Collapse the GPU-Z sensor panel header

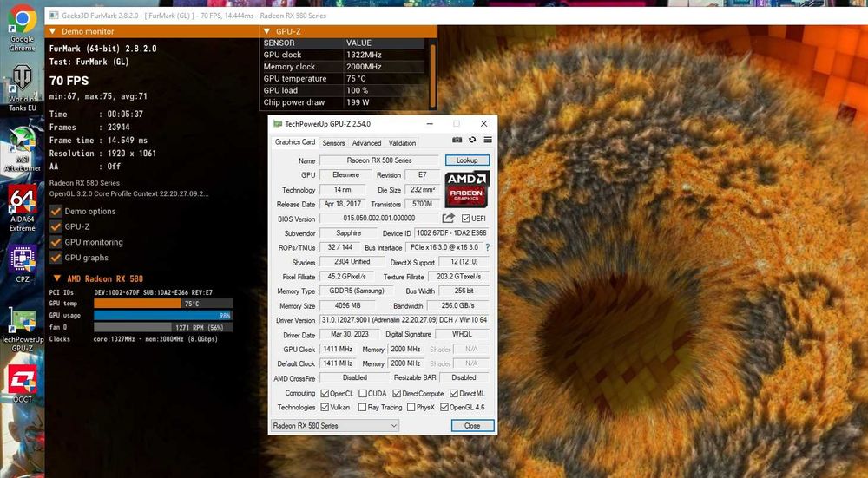point(266,31)
